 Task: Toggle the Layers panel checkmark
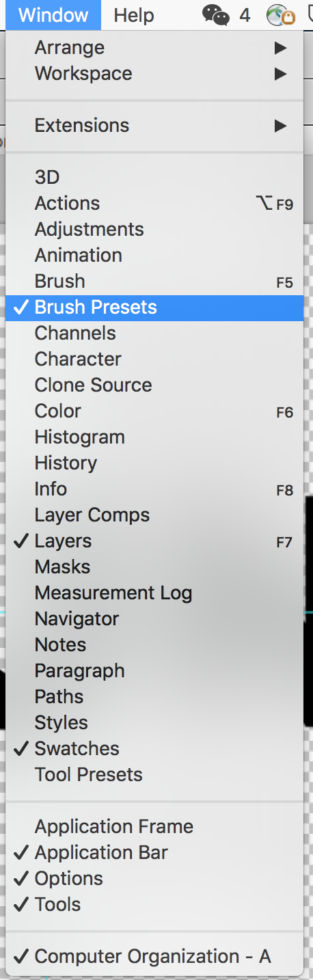click(154, 541)
